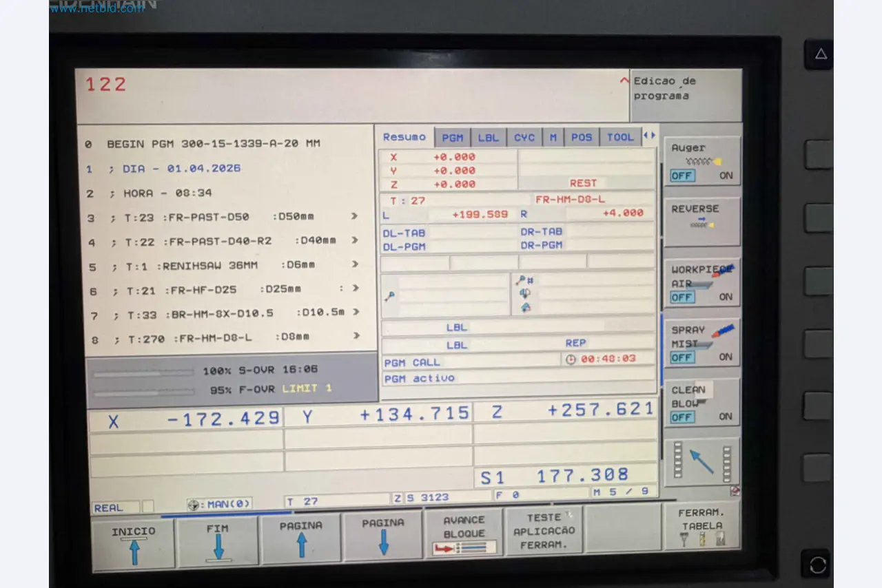Click the tool name FR-HM-D8-L in status
This screenshot has height=588, width=882.
click(x=571, y=200)
